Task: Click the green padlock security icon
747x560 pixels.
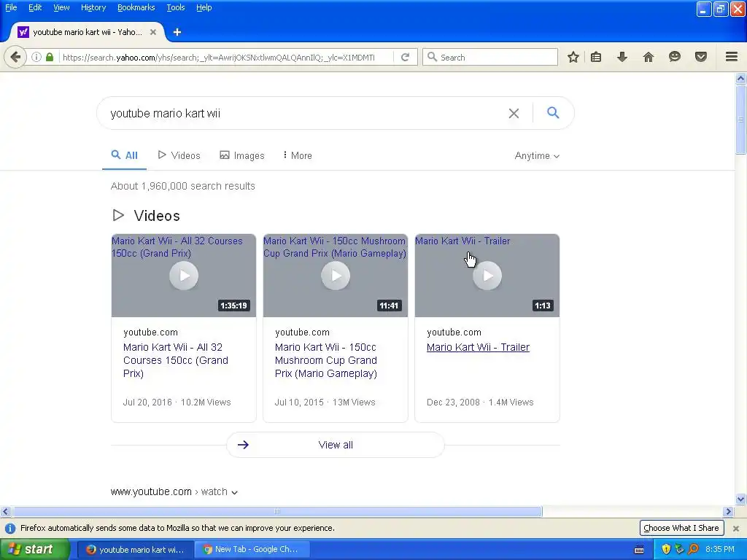Action: (50, 57)
